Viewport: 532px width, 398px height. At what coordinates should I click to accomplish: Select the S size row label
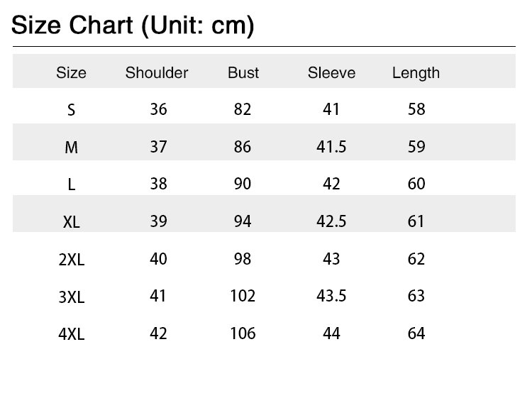point(71,110)
